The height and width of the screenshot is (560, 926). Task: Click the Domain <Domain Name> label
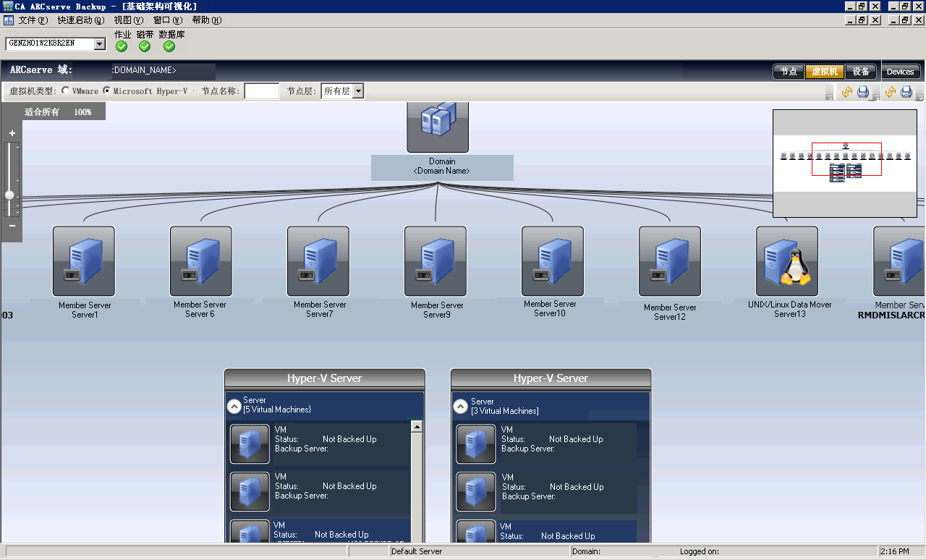pyautogui.click(x=442, y=166)
